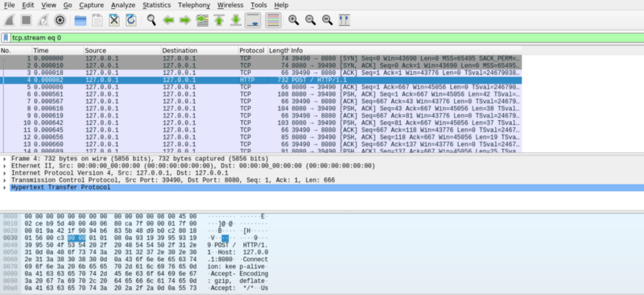Click the display filter bookmark icon
This screenshot has height=295, width=644.
click(x=6, y=38)
